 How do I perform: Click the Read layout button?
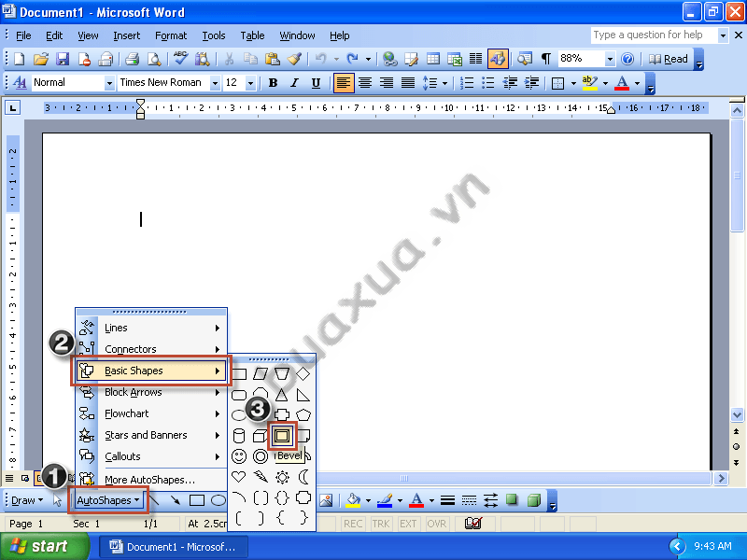coord(669,59)
